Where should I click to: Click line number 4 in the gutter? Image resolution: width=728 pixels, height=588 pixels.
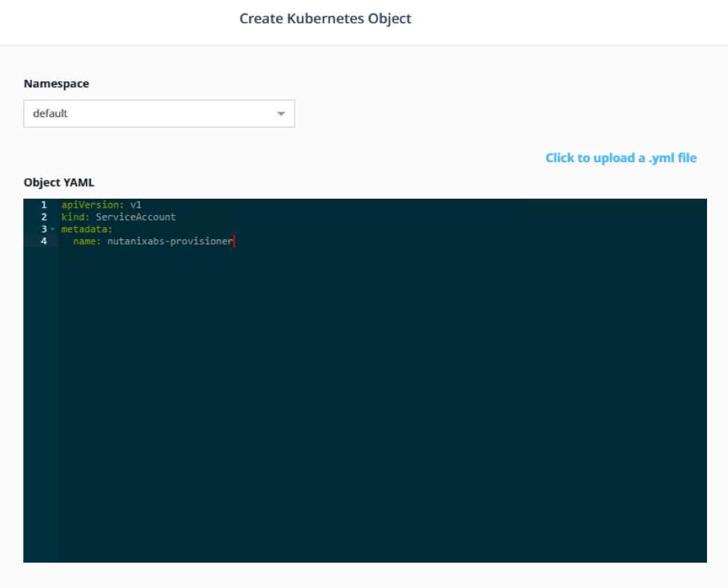43,241
